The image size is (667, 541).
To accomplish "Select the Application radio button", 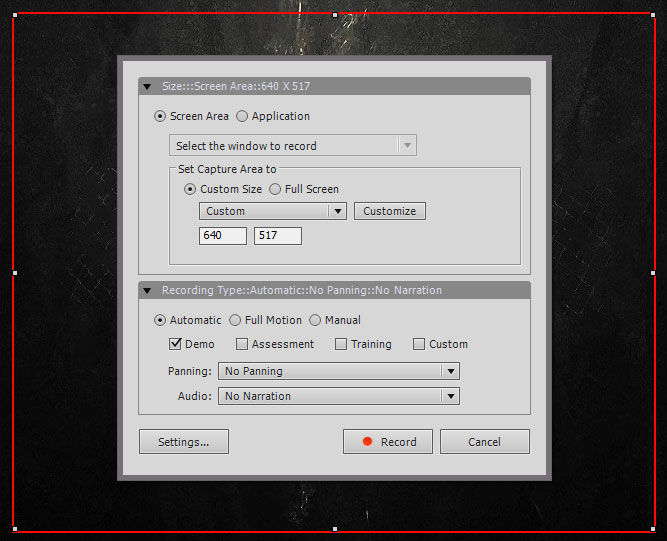I will tap(242, 116).
